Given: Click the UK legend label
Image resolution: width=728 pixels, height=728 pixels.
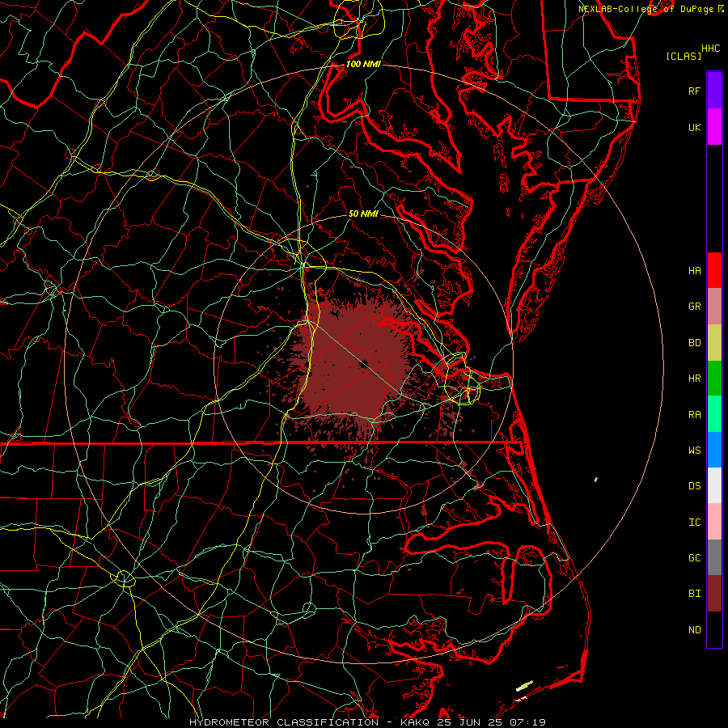Looking at the screenshot, I should point(694,127).
